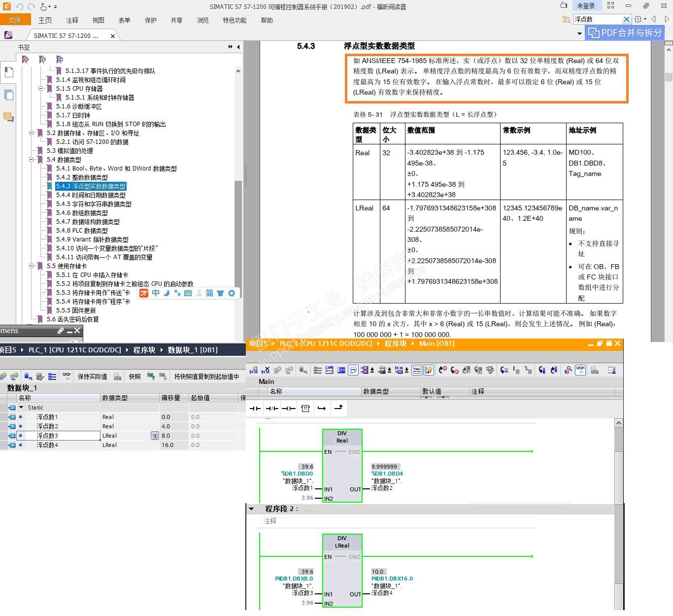Click the delete bookmark icon in bookmarks panel
Viewport: 673px width, 616px height.
[x=26, y=60]
